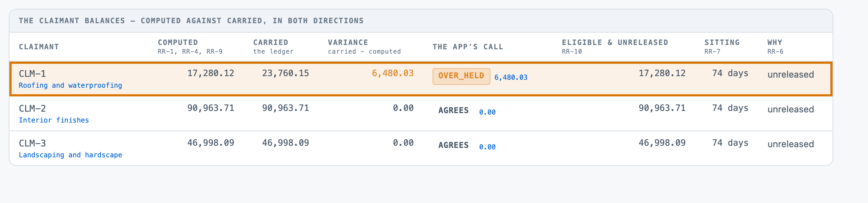Click the carried amount 23,760.15
This screenshot has height=203, width=868.
[x=285, y=73]
